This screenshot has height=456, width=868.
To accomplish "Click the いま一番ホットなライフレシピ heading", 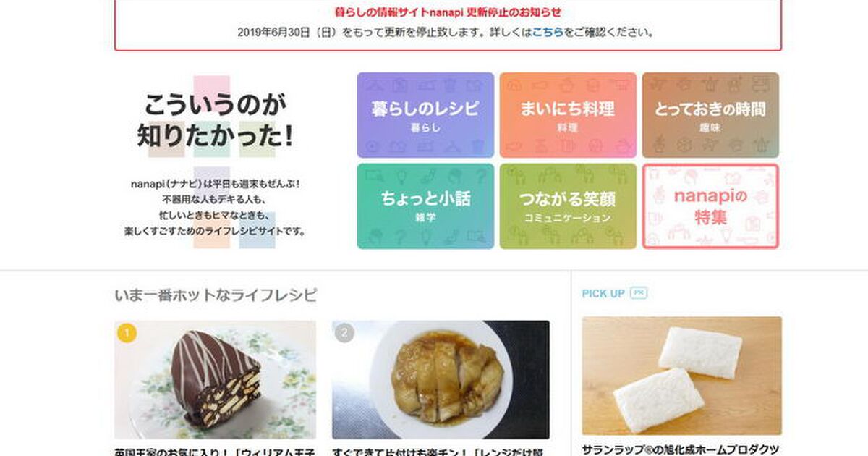I will pyautogui.click(x=216, y=295).
